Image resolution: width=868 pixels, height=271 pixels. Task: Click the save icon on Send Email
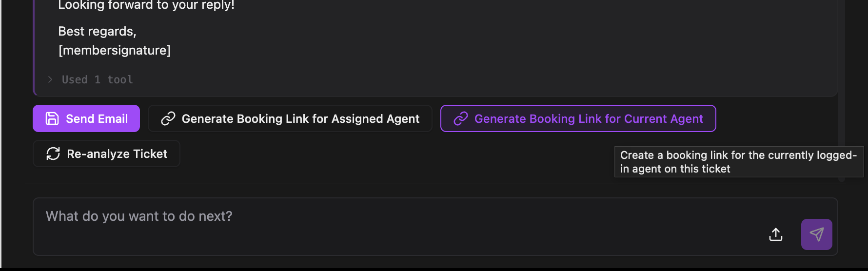click(x=52, y=118)
